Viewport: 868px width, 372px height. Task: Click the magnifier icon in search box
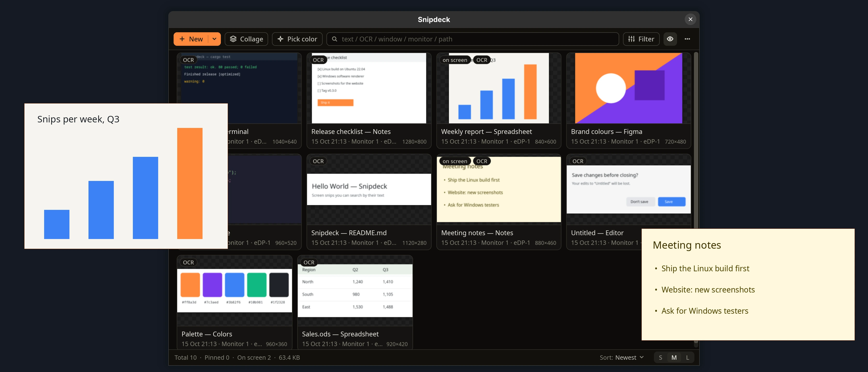pos(335,39)
